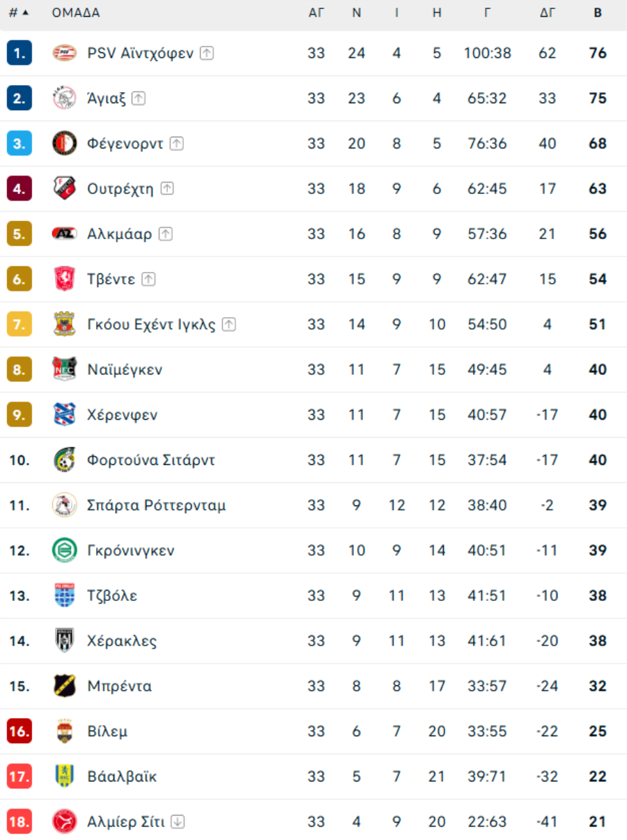Click the ΟΜΑΔΑ column header
The image size is (627, 840).
click(76, 13)
